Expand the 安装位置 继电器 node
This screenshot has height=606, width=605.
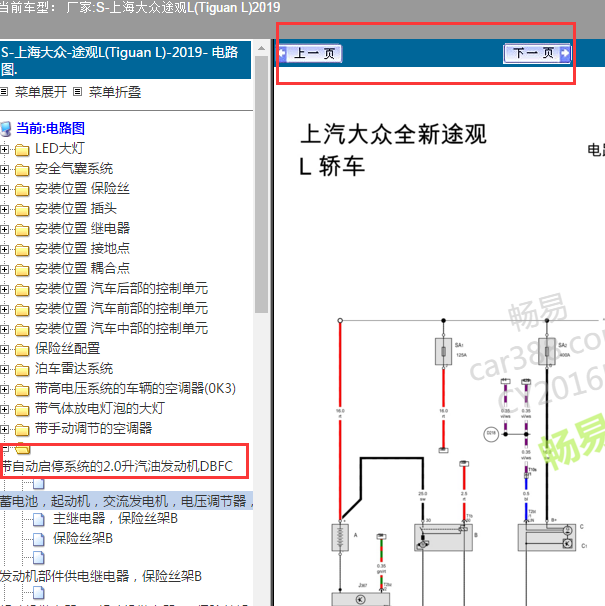(4, 229)
